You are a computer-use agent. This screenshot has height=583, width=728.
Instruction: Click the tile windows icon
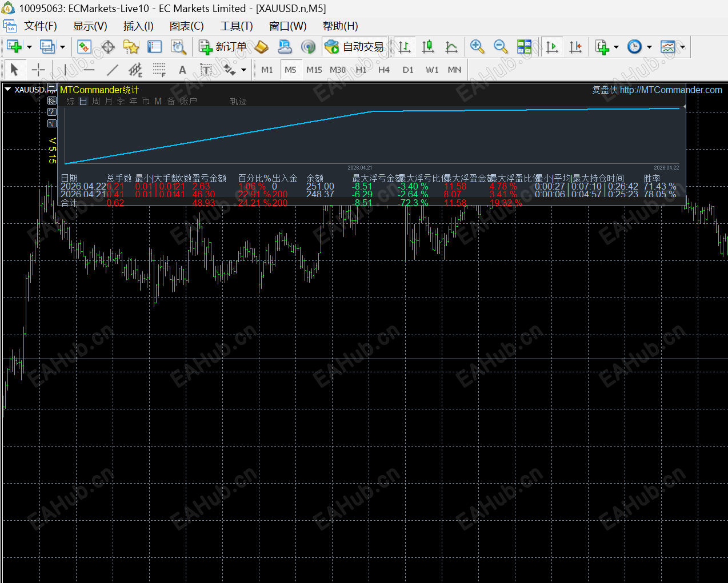click(x=524, y=47)
